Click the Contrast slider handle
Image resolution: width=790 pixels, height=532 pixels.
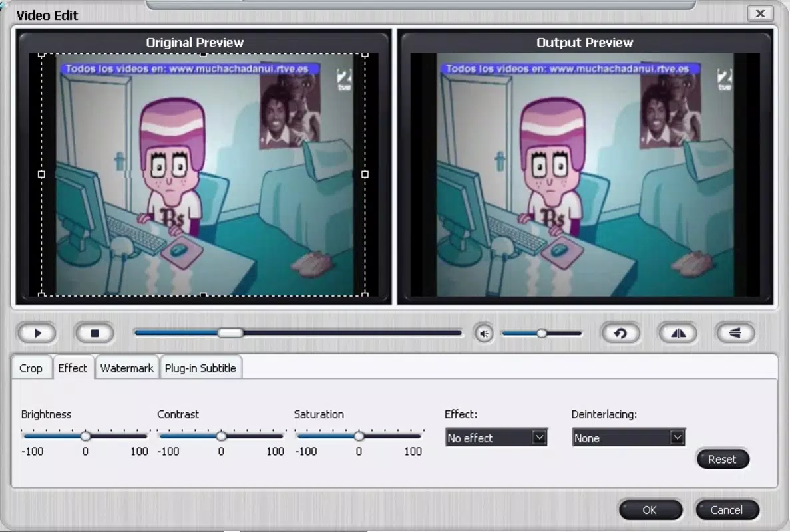click(221, 436)
